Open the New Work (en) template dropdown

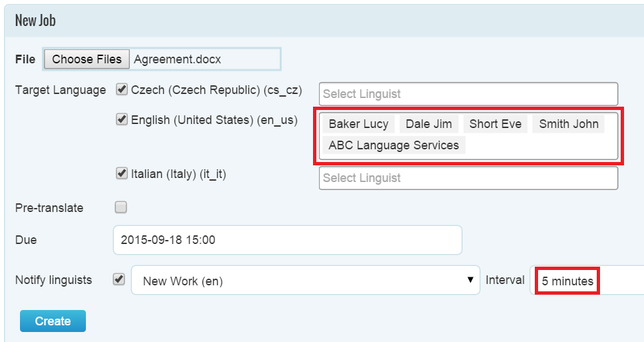[306, 281]
